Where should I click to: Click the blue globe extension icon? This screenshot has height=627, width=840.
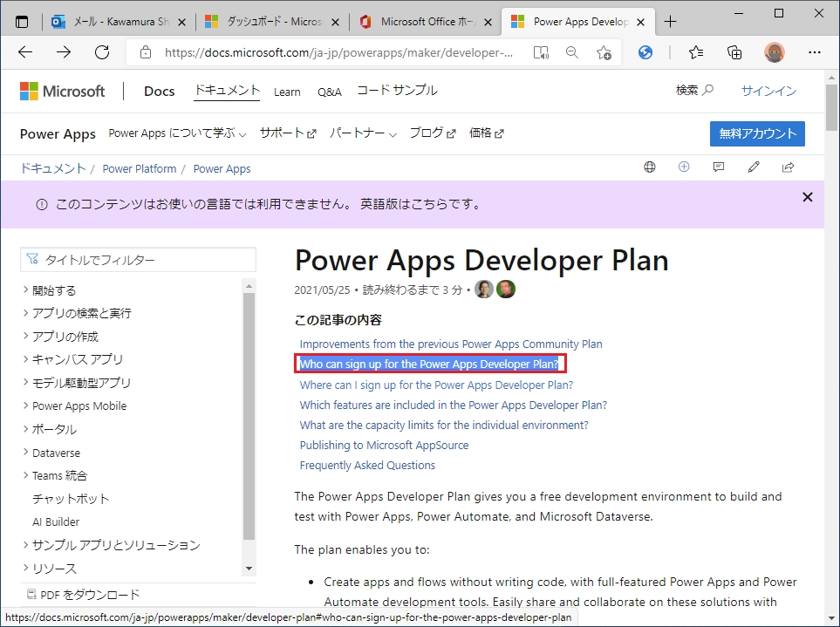645,52
